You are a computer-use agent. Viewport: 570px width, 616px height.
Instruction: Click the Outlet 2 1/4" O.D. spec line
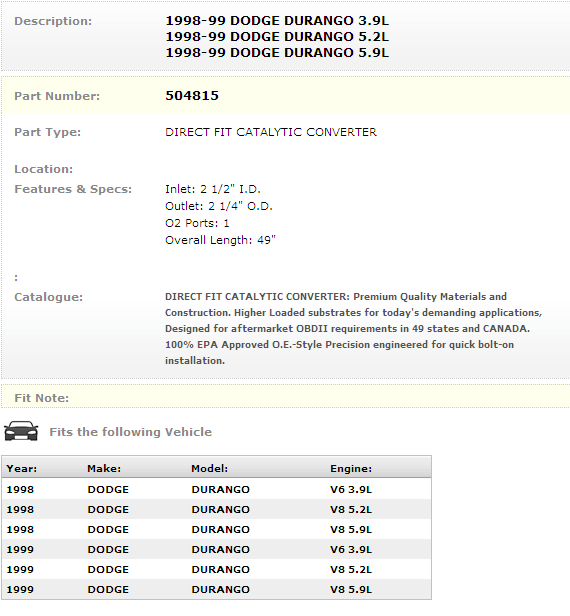click(x=219, y=206)
